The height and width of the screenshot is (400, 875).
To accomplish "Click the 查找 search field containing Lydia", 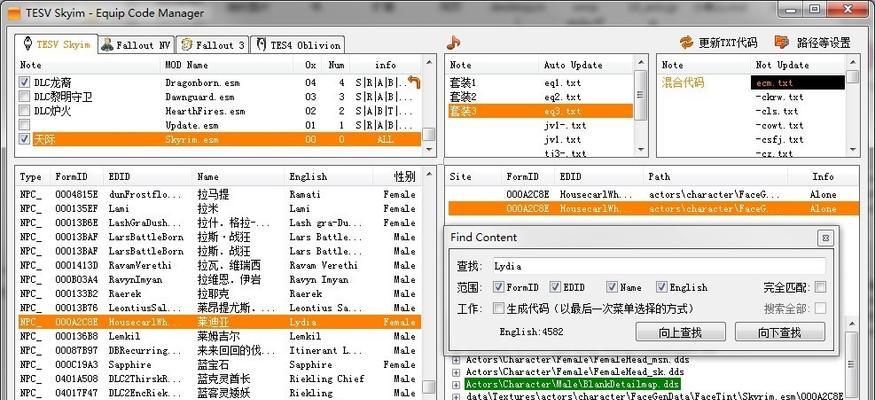I will click(658, 266).
